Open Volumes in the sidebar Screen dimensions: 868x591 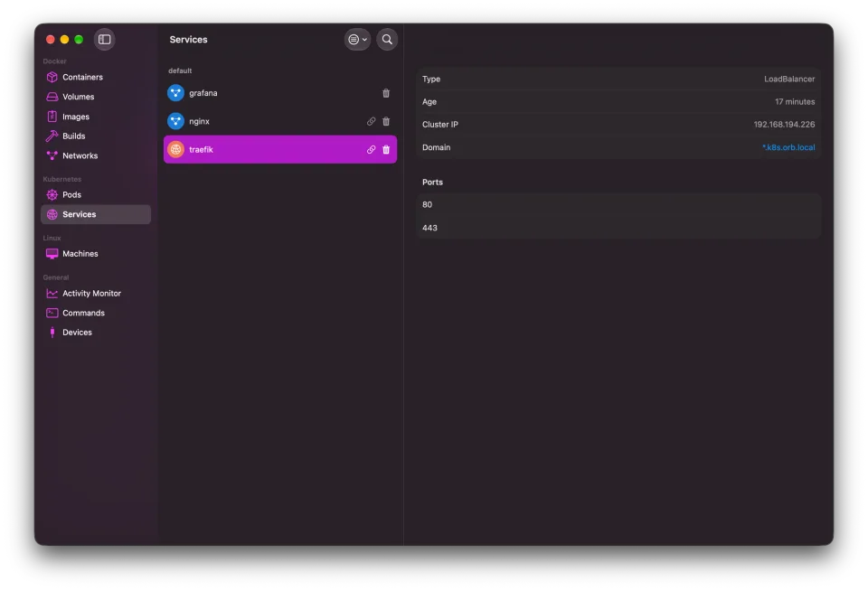click(x=96, y=97)
